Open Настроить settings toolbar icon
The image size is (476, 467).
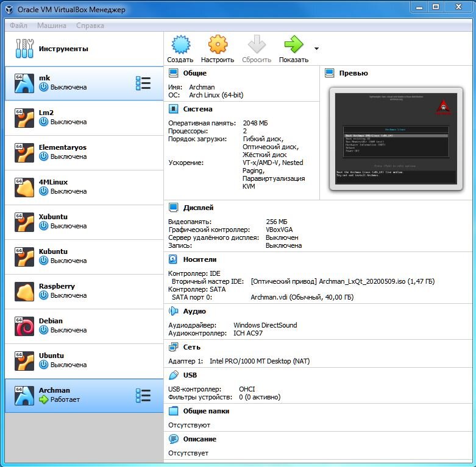(x=218, y=44)
